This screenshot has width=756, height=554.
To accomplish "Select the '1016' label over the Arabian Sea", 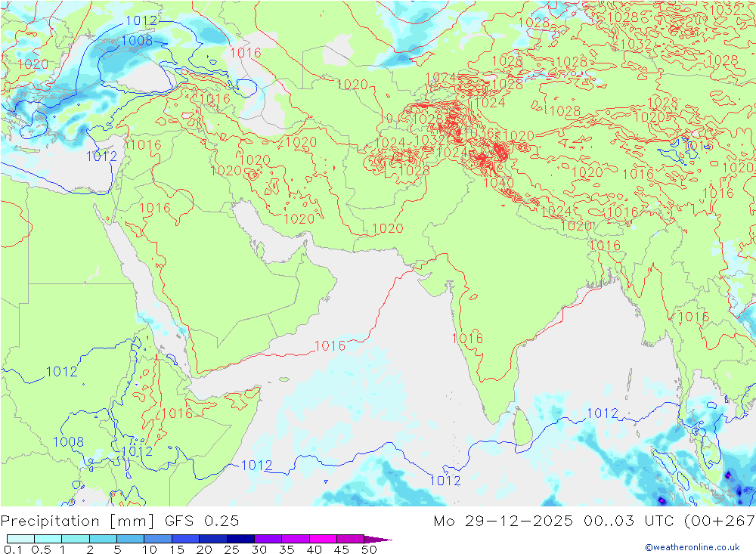I will [330, 345].
